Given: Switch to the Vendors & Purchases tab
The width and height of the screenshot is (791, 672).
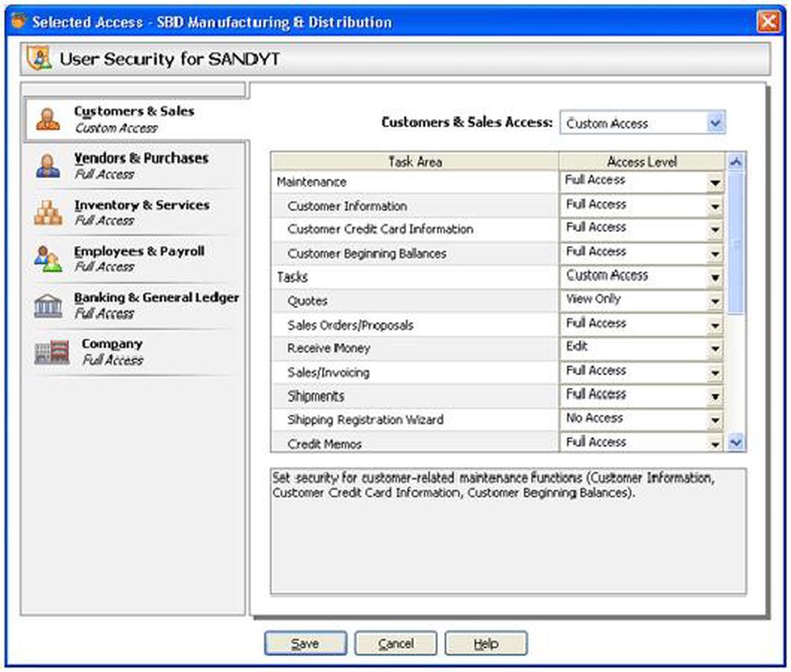Looking at the screenshot, I should 134,166.
